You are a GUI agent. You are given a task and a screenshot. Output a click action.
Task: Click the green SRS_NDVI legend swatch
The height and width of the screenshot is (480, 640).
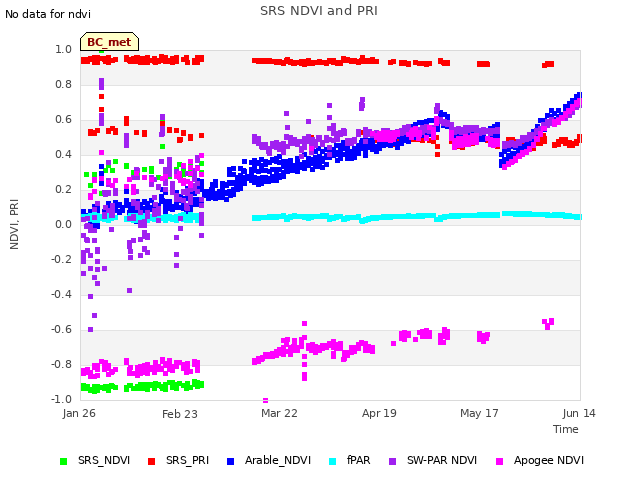click(x=63, y=462)
